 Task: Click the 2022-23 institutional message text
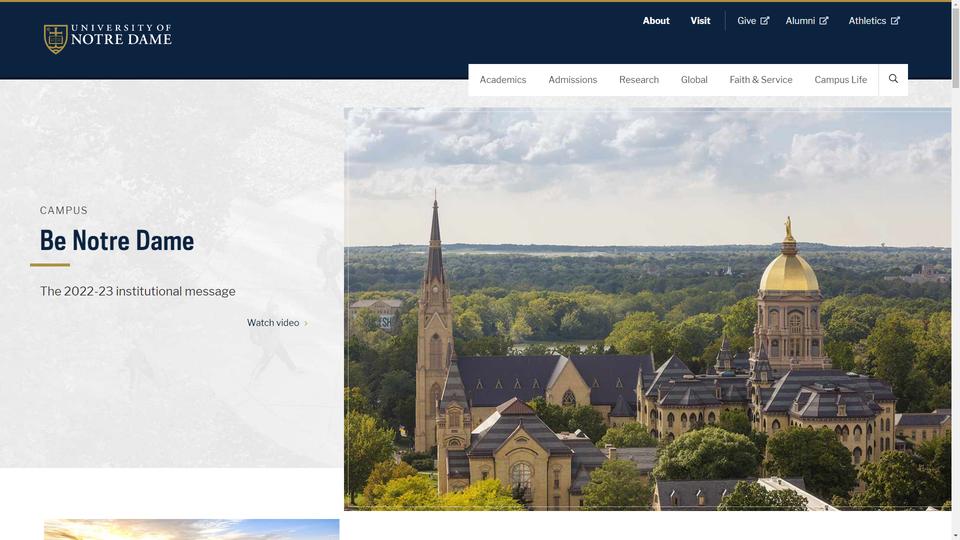tap(138, 291)
